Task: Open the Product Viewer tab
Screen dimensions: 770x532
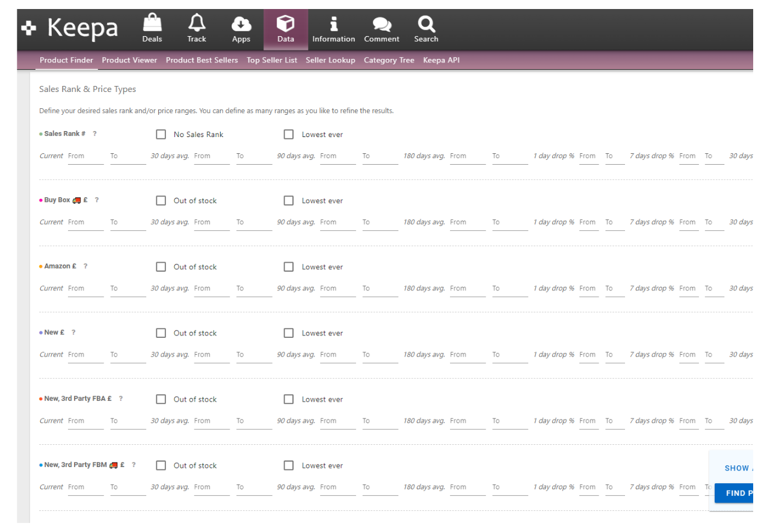Action: pyautogui.click(x=129, y=60)
